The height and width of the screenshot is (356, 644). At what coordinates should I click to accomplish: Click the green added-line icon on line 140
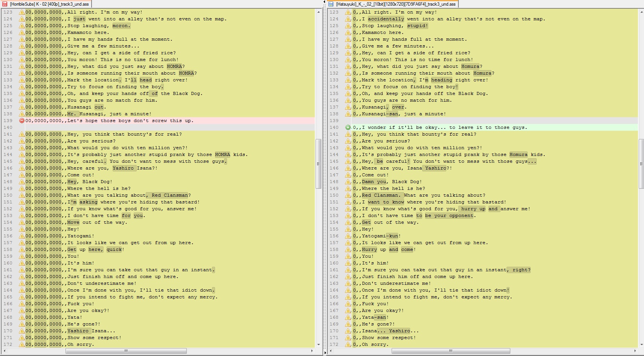tap(348, 127)
